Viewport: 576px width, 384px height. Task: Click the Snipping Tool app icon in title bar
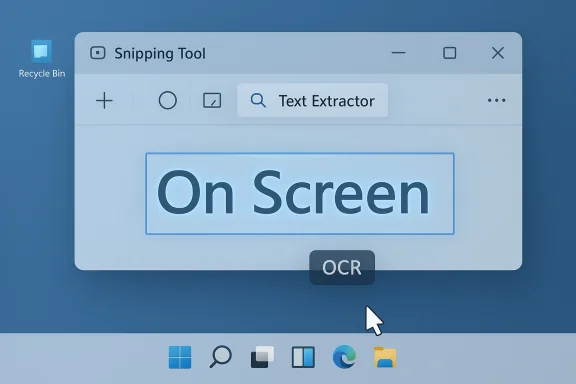click(x=98, y=53)
